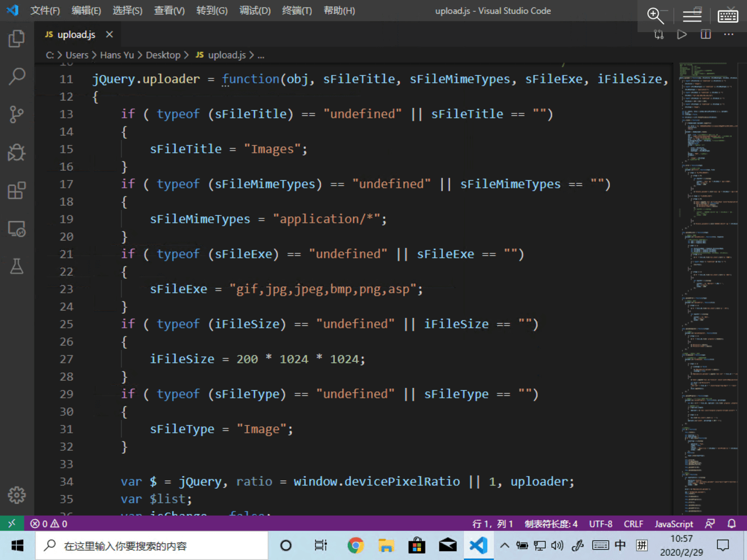Open the Mail app from the taskbar
This screenshot has width=747, height=560.
coord(448,545)
